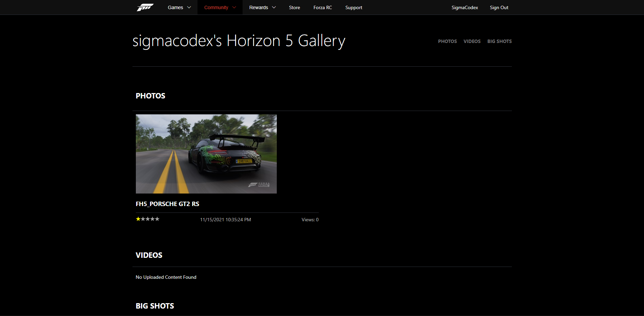Open the Community menu

pos(216,7)
